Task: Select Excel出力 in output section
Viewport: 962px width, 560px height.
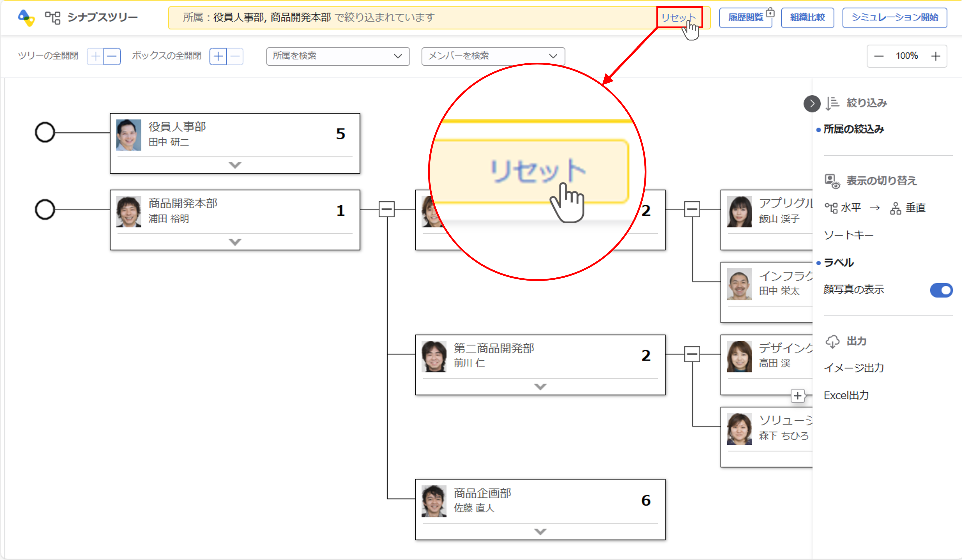Action: point(846,395)
